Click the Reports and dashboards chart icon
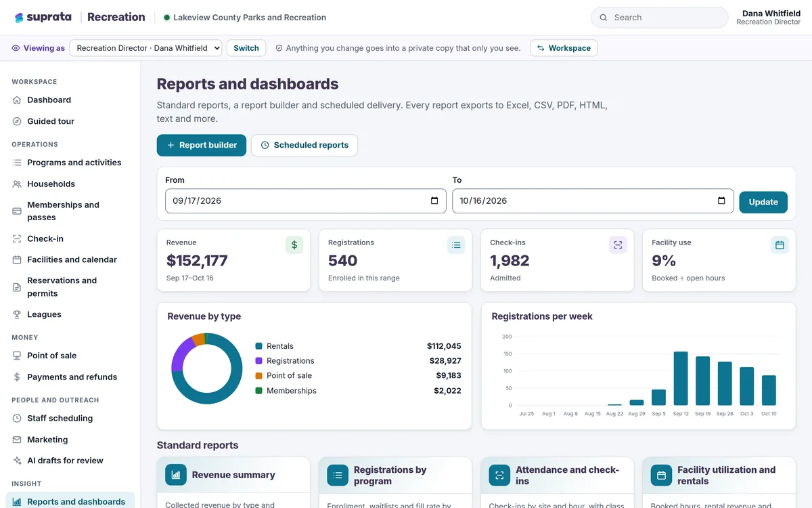The image size is (812, 508). 17,502
